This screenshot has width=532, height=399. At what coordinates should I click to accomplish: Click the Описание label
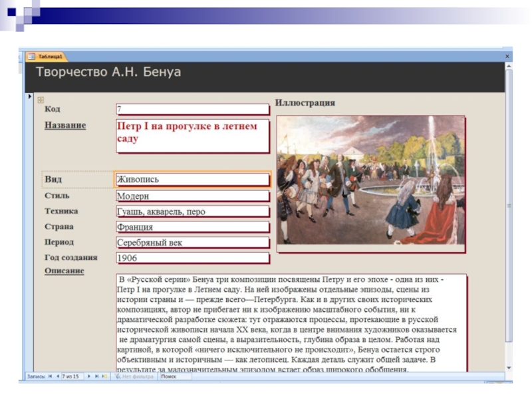click(64, 271)
